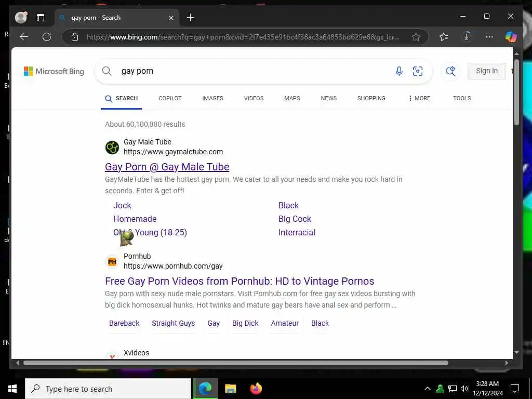Go to the Microsoft Bing homepage logo

coord(54,71)
